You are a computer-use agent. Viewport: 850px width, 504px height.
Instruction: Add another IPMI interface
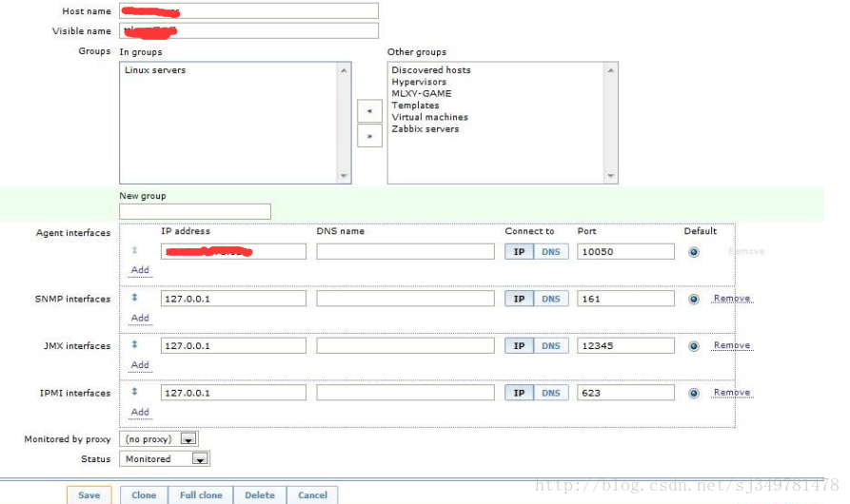click(140, 412)
